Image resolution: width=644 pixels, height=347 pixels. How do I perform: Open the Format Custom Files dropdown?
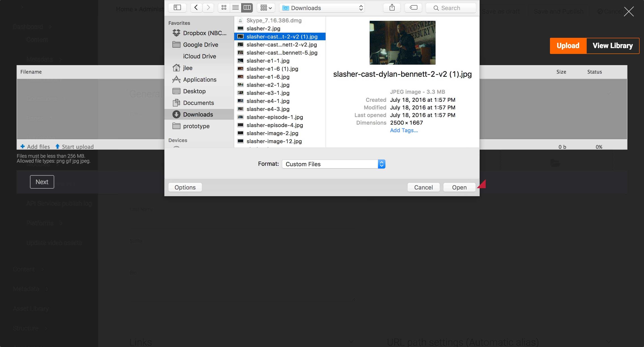coord(333,164)
